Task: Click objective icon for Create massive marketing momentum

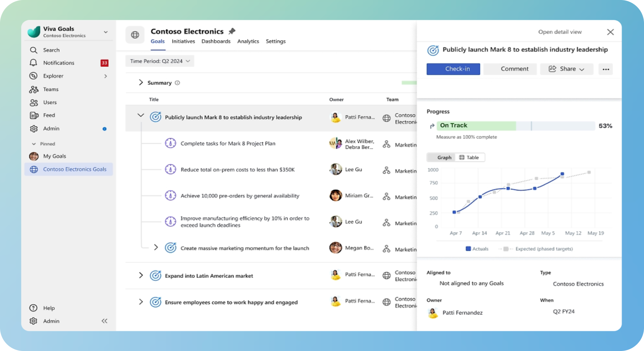Action: point(170,248)
